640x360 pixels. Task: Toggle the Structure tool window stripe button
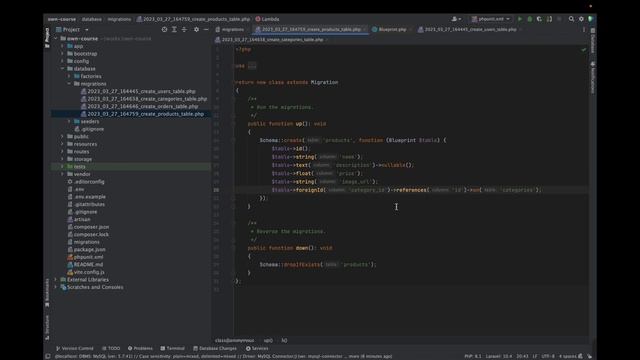point(47,327)
